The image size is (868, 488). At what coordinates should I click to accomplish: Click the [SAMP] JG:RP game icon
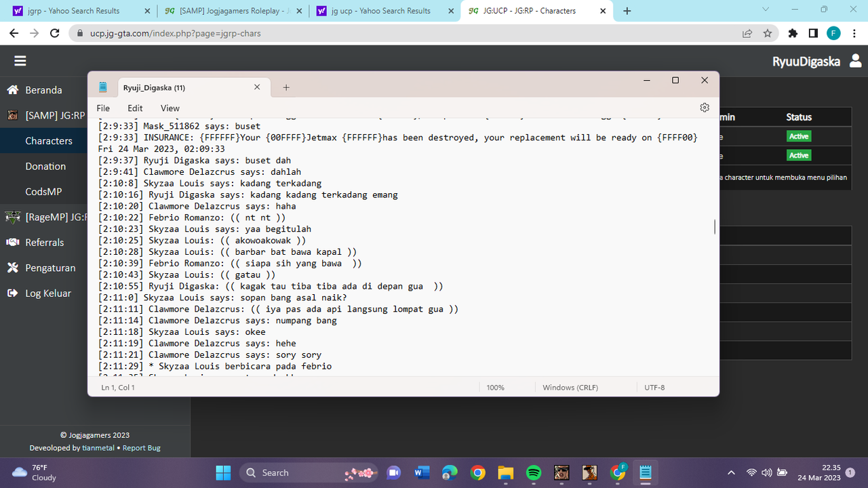(x=12, y=115)
